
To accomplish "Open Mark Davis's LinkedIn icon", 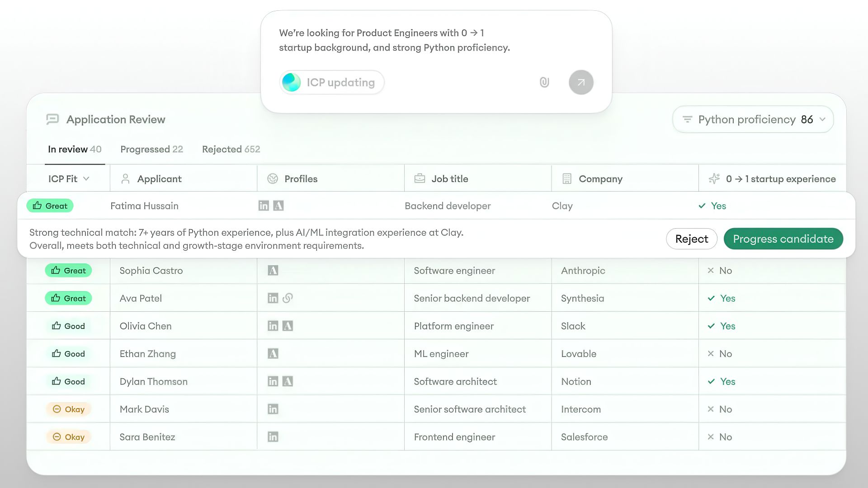I will coord(273,409).
